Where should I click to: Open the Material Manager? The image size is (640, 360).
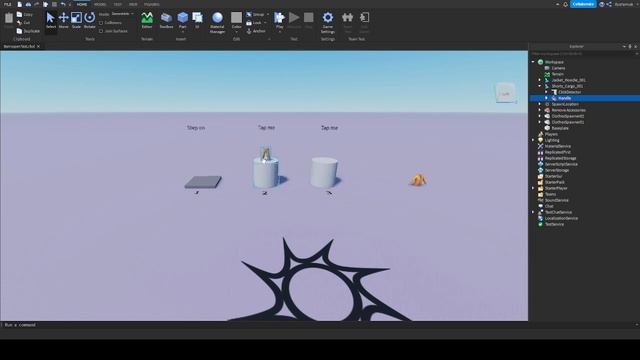coord(217,22)
